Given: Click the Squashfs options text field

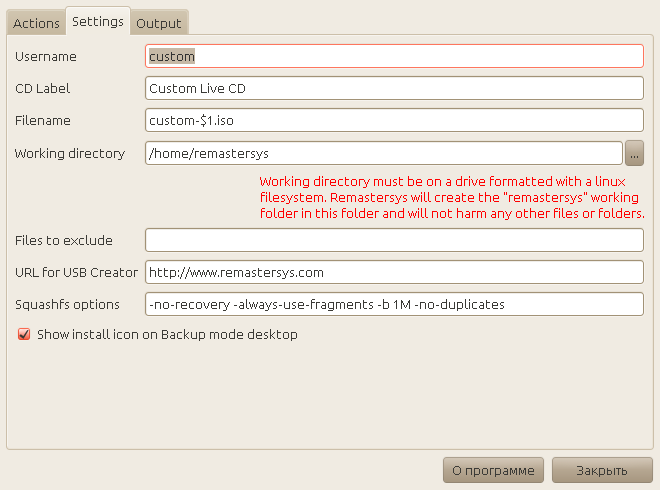Looking at the screenshot, I should click(394, 304).
